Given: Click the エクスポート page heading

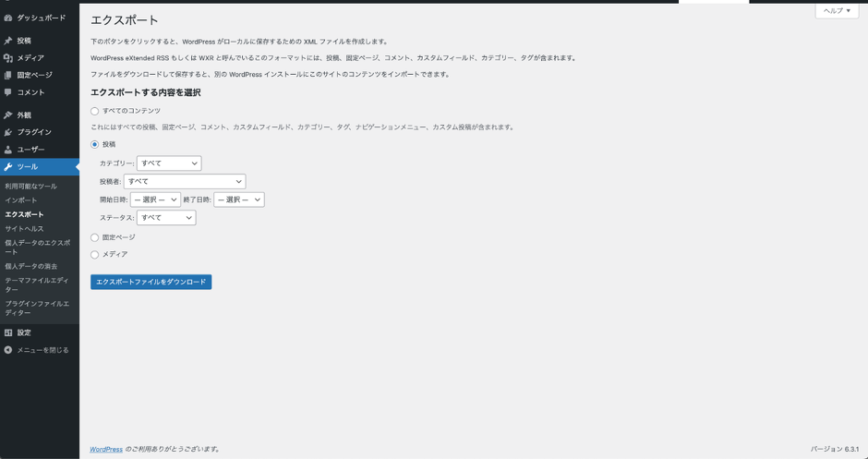Looking at the screenshot, I should 125,20.
